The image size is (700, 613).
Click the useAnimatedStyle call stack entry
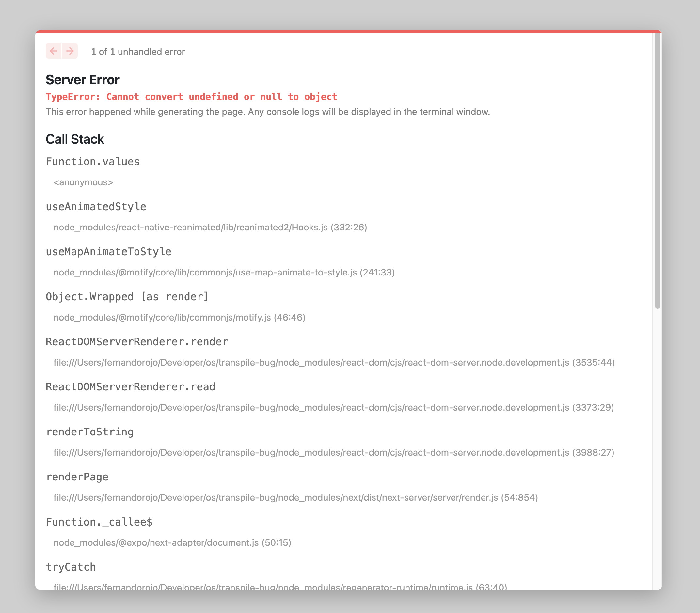click(96, 206)
